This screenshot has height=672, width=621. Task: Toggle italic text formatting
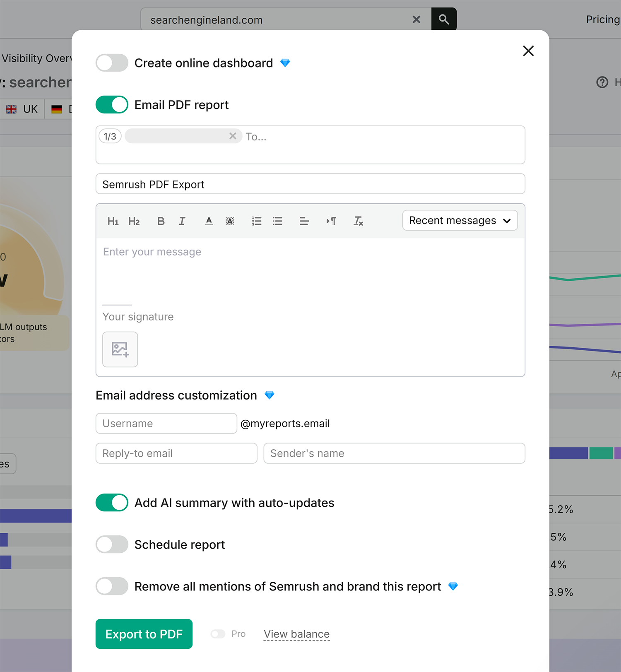tap(182, 221)
